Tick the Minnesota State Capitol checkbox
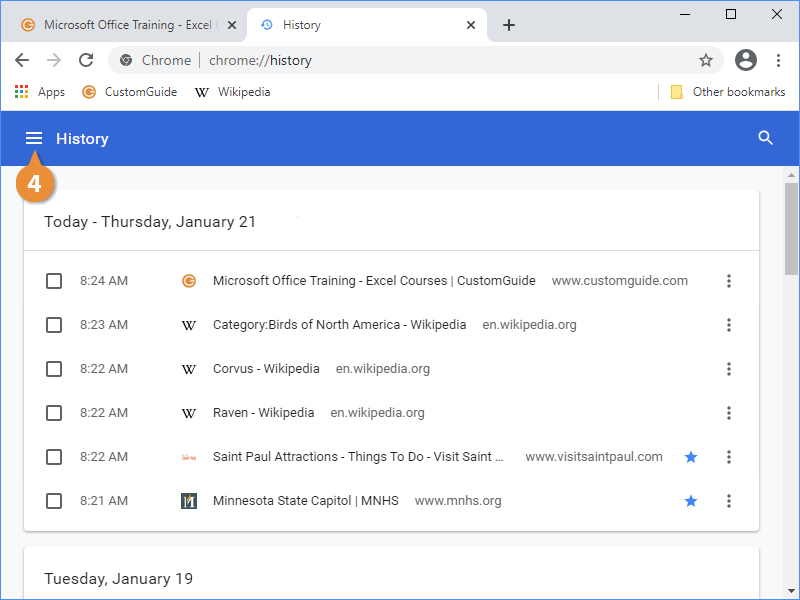The image size is (800, 600). click(54, 501)
